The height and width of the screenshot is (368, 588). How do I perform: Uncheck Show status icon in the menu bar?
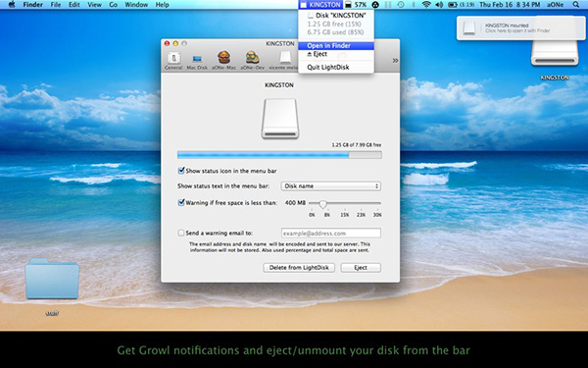(x=181, y=171)
